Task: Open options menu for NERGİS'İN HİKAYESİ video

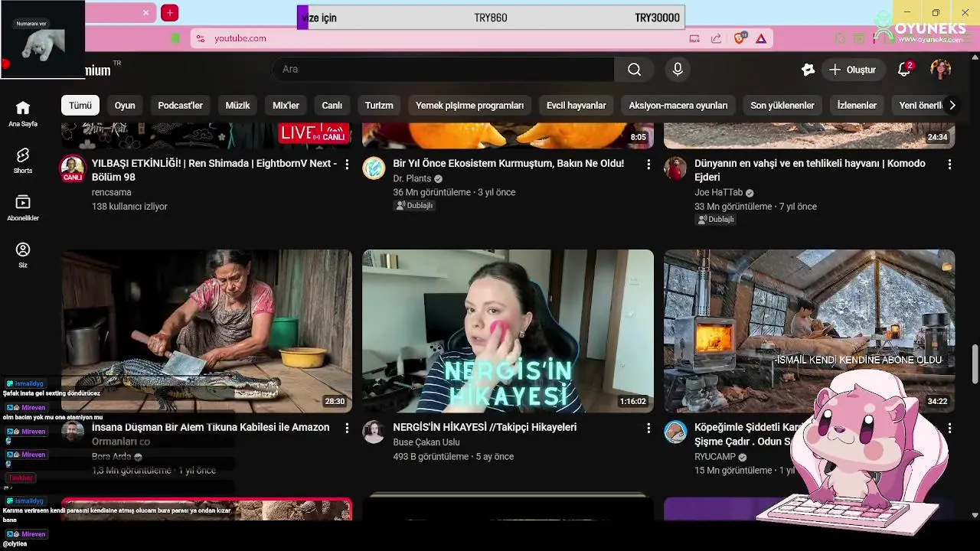Action: 648,429
